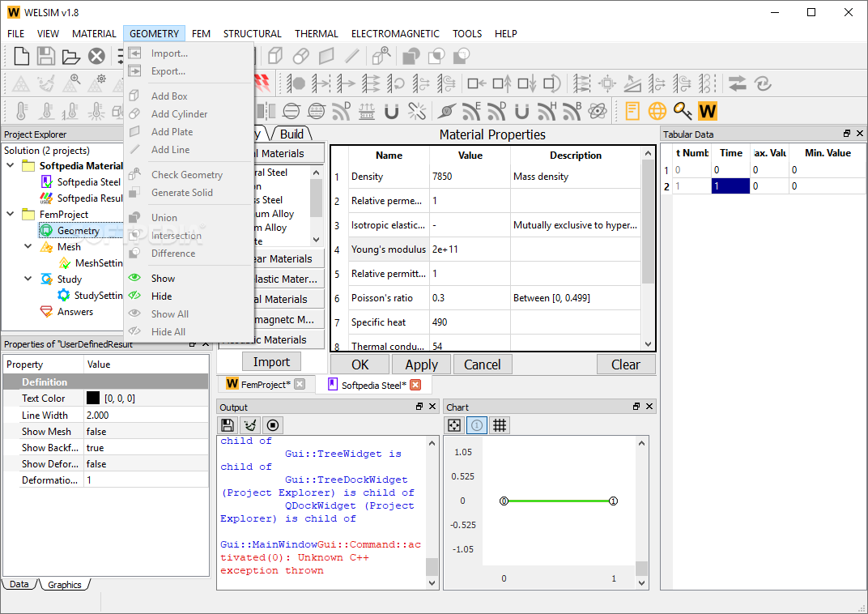Click the boolean union toolbar icon

coord(411,56)
